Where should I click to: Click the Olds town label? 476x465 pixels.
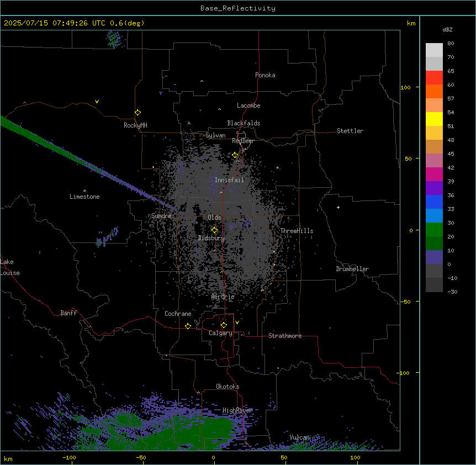click(214, 218)
